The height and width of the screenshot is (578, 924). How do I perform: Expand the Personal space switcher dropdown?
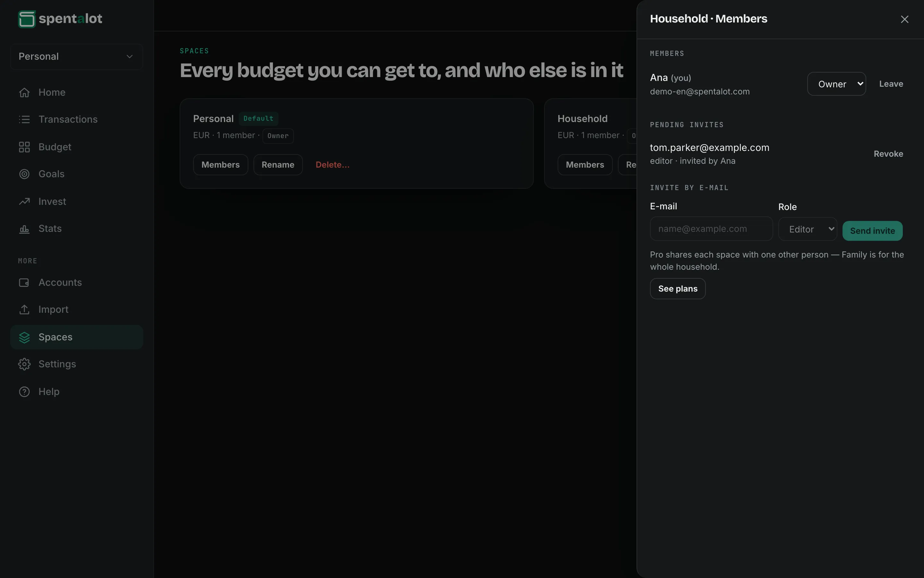[x=77, y=57]
